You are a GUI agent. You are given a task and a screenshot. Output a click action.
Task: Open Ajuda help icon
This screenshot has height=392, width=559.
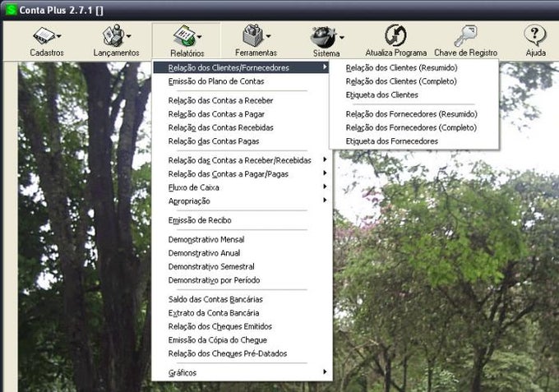click(x=535, y=35)
